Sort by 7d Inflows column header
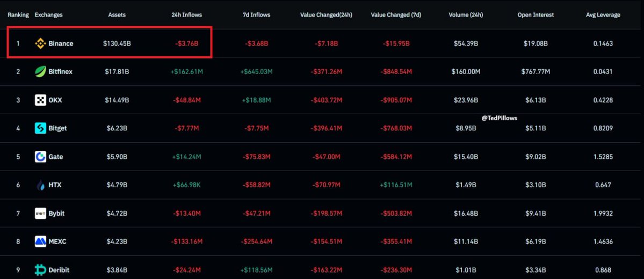The width and height of the screenshot is (644, 279). (256, 15)
